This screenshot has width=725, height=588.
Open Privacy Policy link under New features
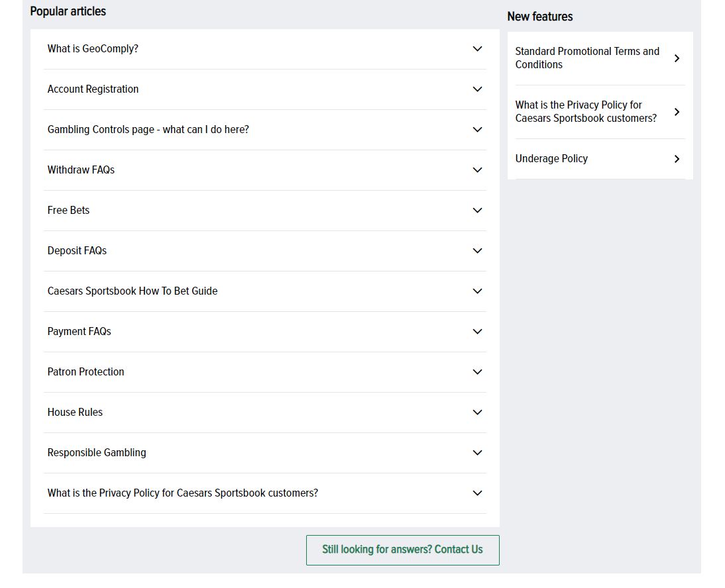(x=586, y=111)
